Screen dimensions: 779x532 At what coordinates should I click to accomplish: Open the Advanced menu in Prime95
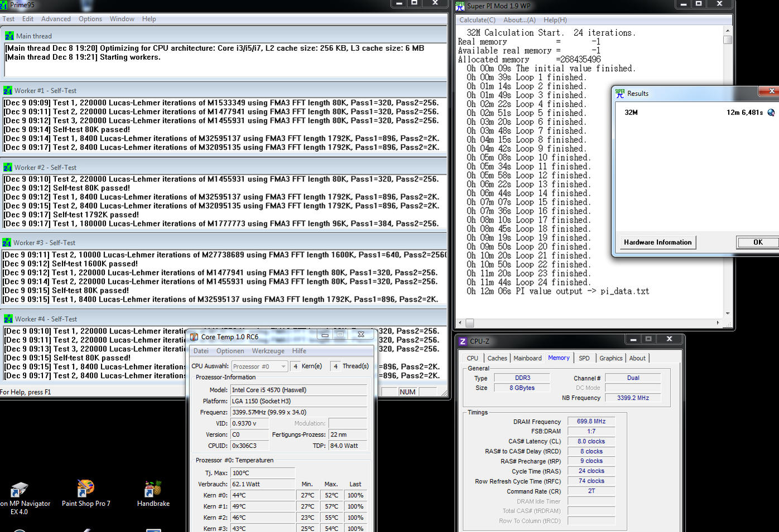pyautogui.click(x=56, y=19)
